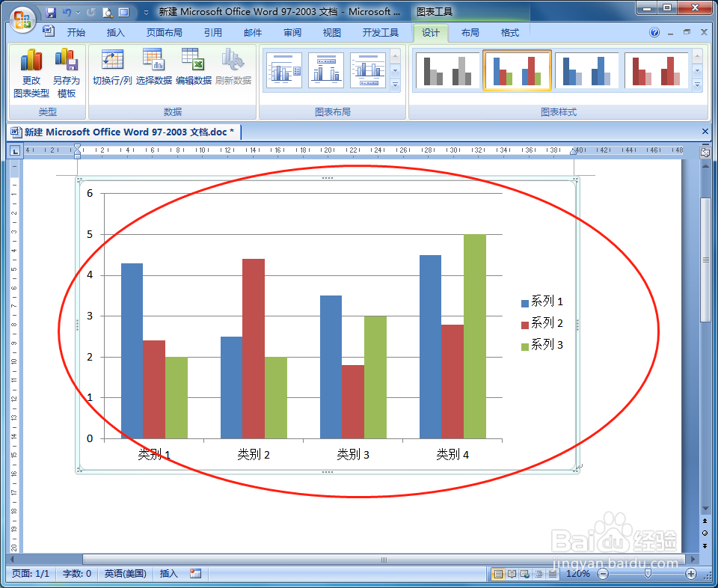Image resolution: width=718 pixels, height=588 pixels.
Task: Apply the colorful chart style
Action: [x=517, y=71]
